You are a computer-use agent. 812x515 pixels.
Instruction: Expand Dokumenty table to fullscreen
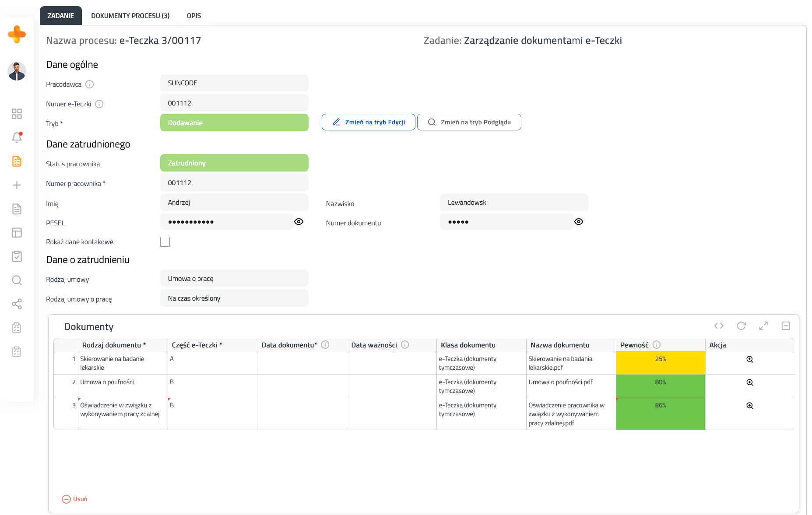pos(763,326)
